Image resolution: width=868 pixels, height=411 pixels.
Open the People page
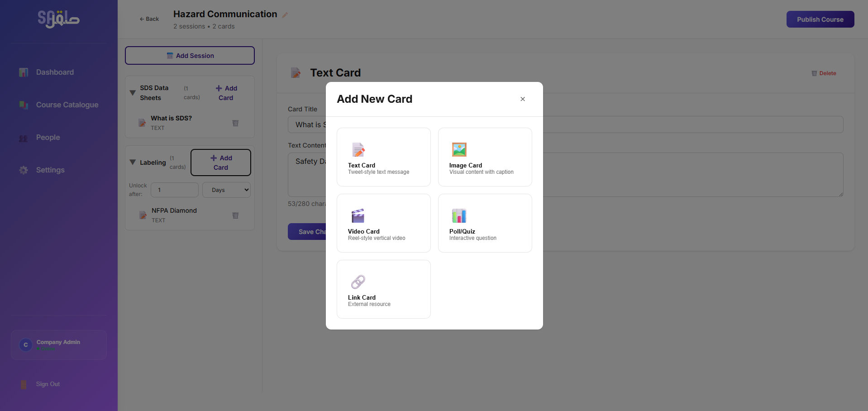[48, 138]
